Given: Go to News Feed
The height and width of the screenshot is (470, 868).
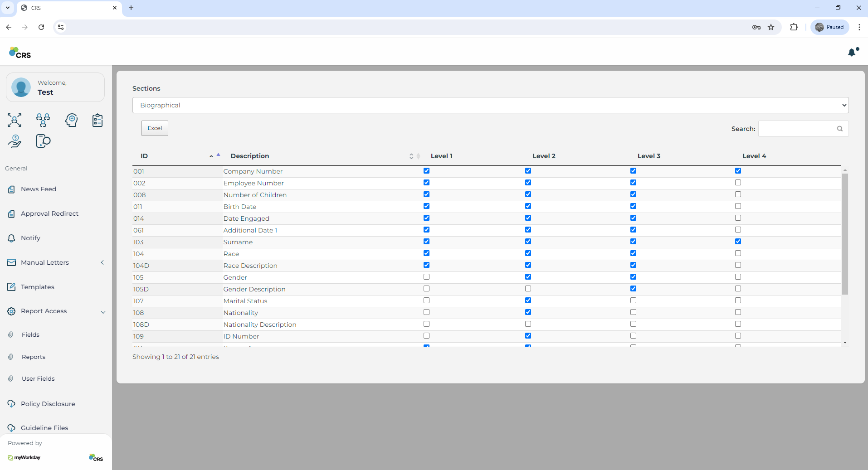Looking at the screenshot, I should point(39,189).
